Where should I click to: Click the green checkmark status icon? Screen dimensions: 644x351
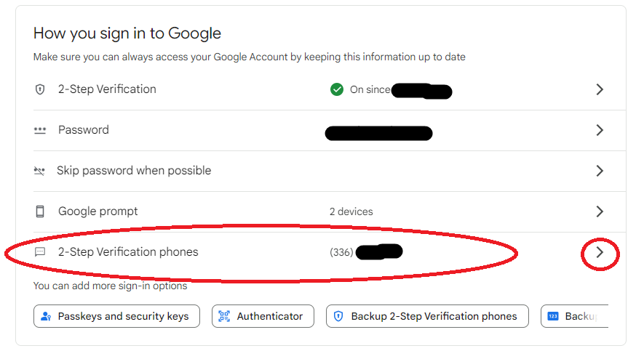(337, 89)
